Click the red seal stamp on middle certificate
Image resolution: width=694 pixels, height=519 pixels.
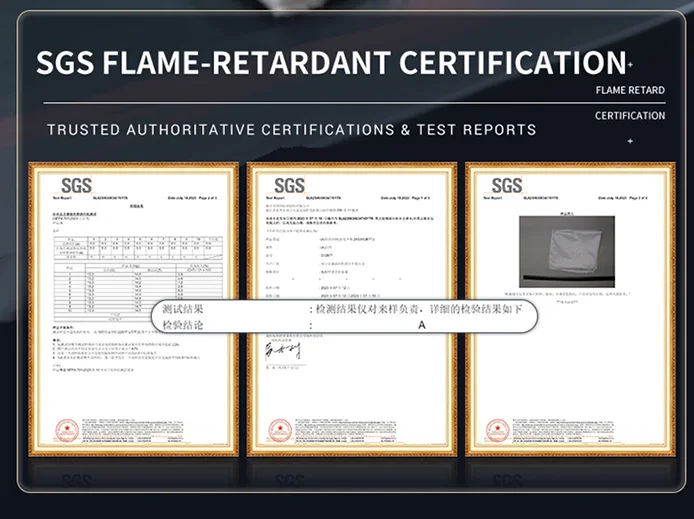coord(280,431)
